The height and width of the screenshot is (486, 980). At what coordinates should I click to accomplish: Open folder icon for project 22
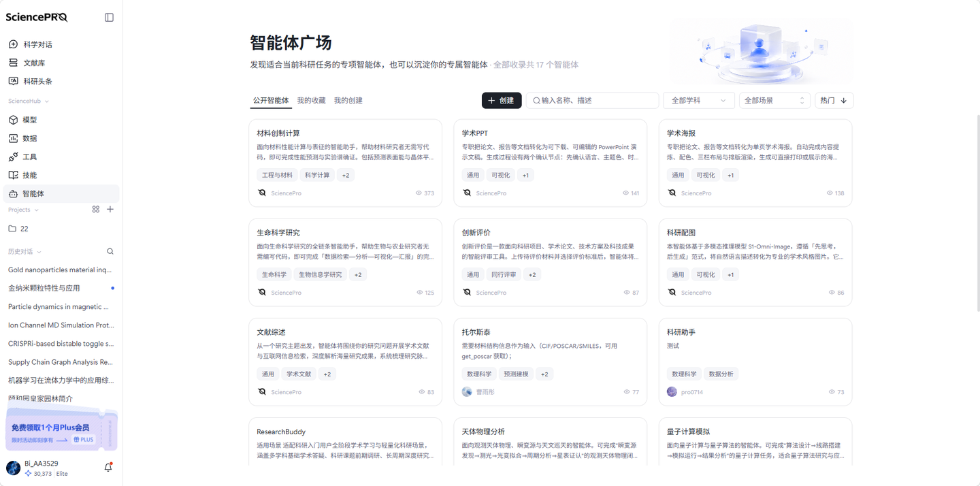click(12, 229)
